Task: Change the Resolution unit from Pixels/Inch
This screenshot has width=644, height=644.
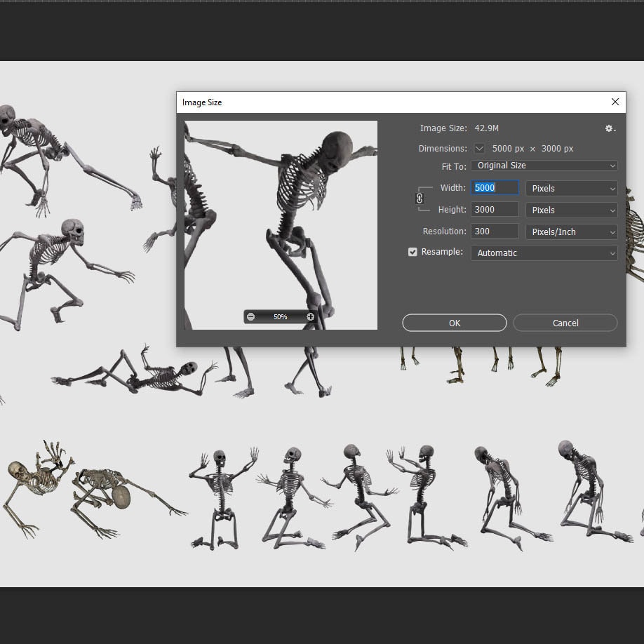Action: click(571, 232)
